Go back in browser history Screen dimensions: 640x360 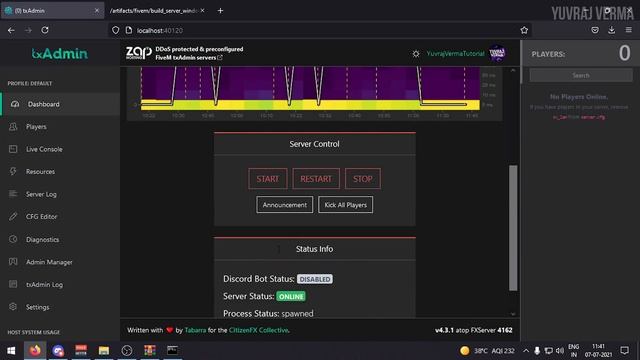11,30
